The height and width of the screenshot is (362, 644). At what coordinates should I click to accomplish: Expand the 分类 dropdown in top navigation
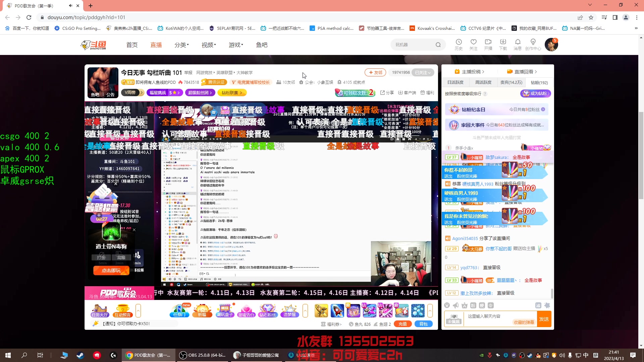point(181,45)
